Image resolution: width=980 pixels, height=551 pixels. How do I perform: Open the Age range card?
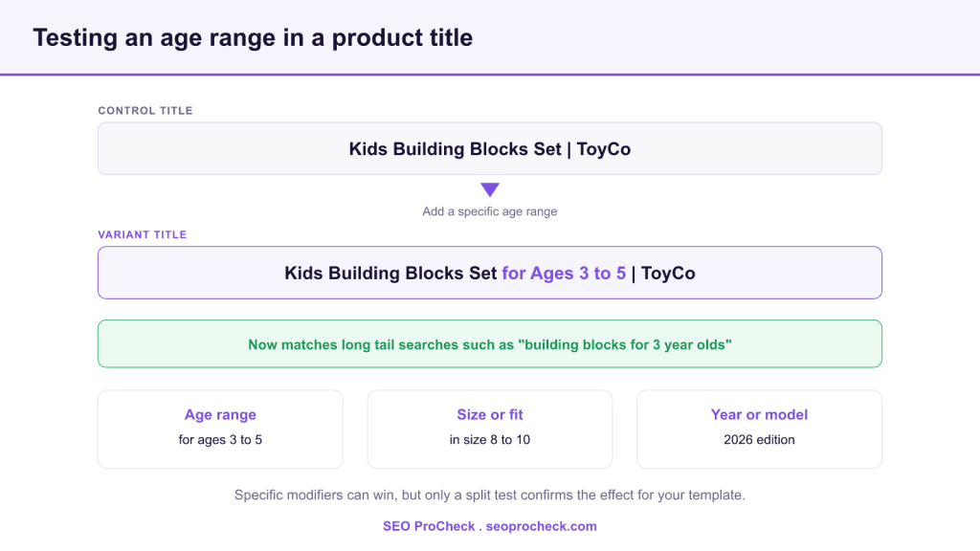tap(221, 430)
